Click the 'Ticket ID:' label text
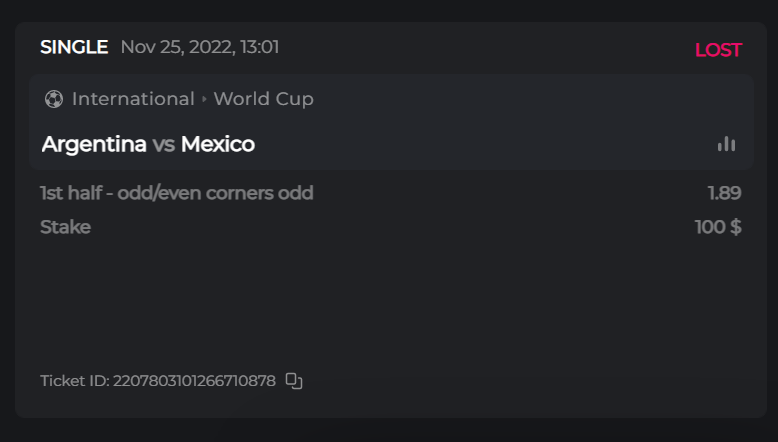 point(75,381)
